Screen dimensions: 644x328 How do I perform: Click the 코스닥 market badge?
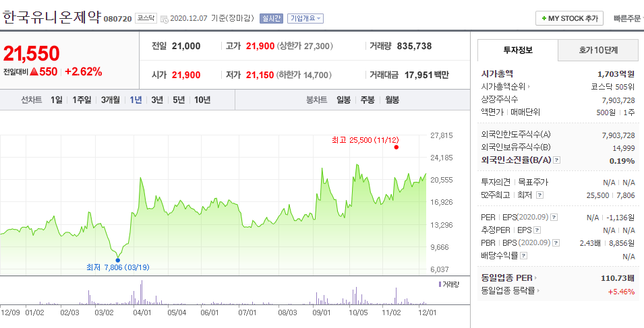(146, 18)
